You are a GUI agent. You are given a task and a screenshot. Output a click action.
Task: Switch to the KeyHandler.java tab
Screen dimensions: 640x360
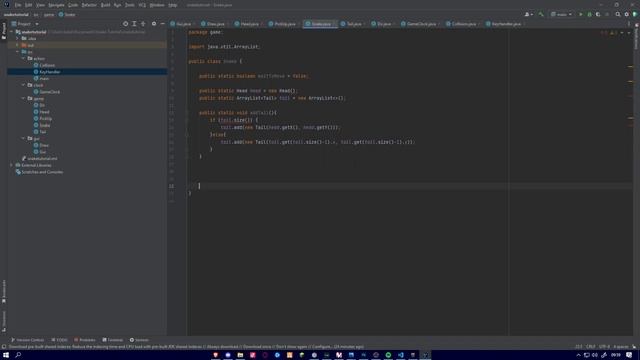click(504, 24)
